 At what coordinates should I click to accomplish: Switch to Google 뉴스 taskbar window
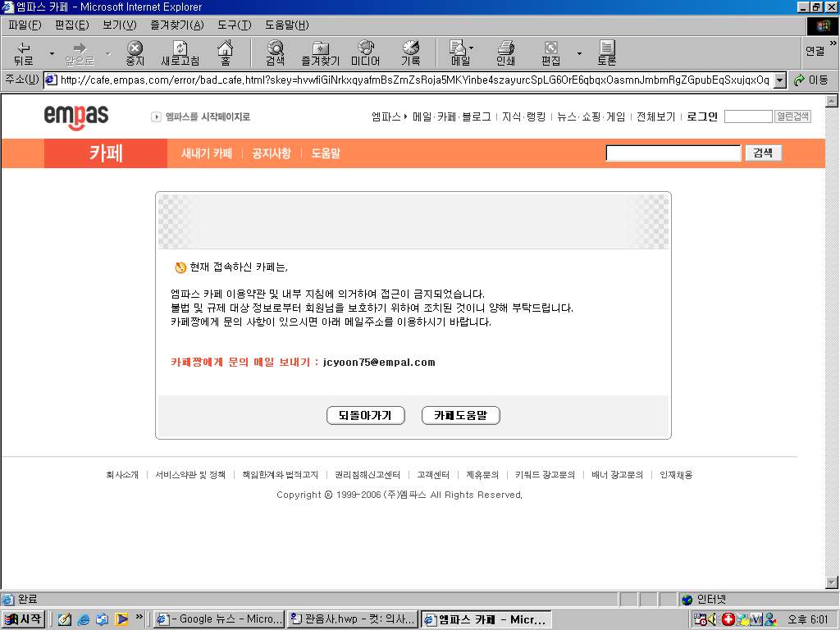pos(219,619)
